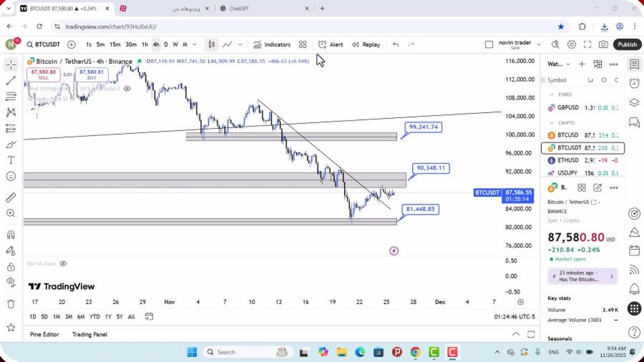
Task: Switch to the 4h timeframe
Action: click(156, 45)
